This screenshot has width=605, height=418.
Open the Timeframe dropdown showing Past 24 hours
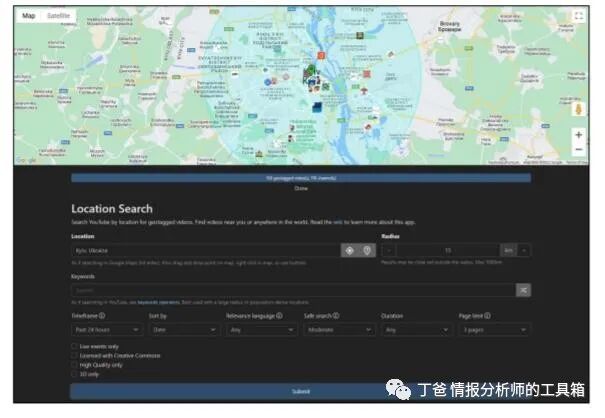pos(107,330)
